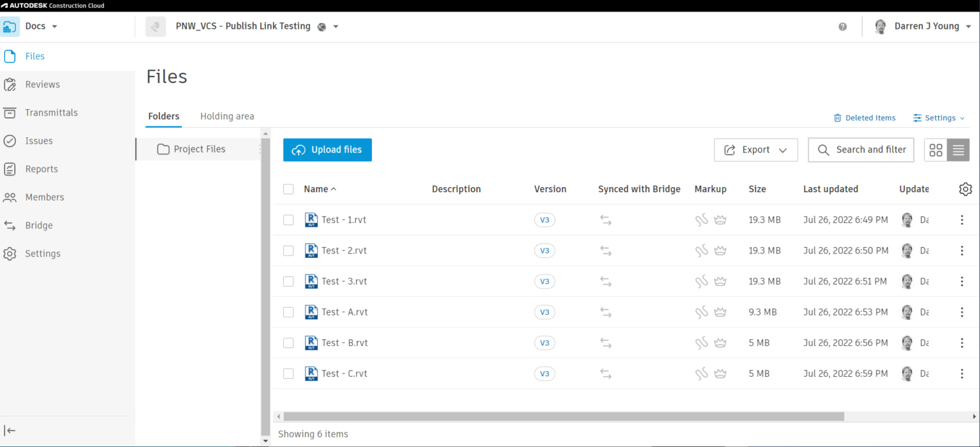Open column settings gear icon
The image size is (980, 447).
(965, 189)
